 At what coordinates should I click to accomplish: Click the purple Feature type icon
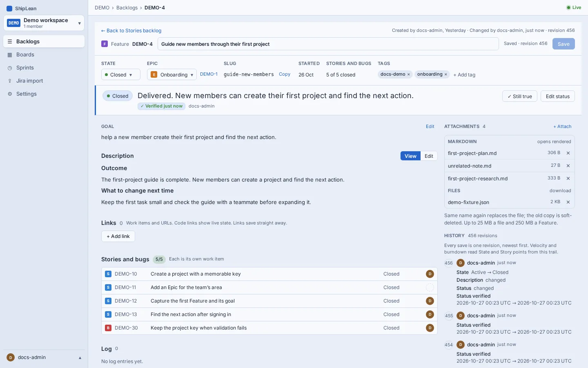click(105, 44)
